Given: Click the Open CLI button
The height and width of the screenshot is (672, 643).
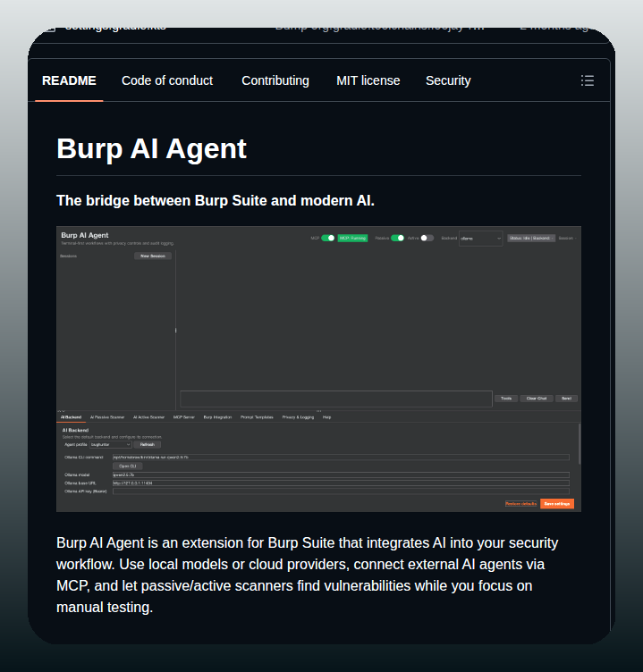Looking at the screenshot, I should [127, 466].
